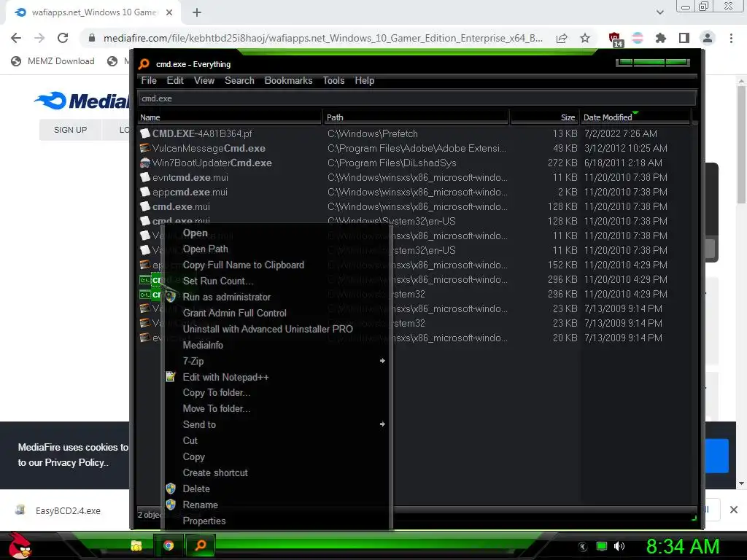Click the share page icon in address bar
The height and width of the screenshot is (560, 747).
click(562, 38)
